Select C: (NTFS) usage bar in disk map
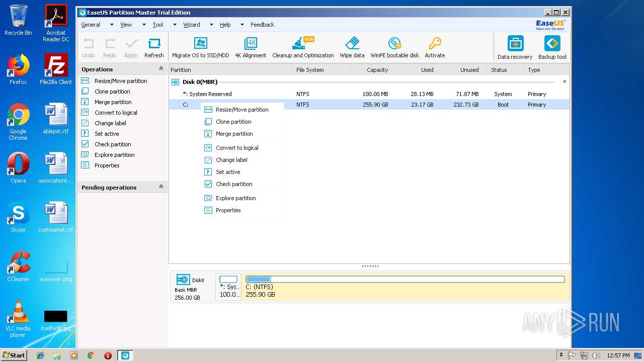644x362 pixels. pyautogui.click(x=405, y=279)
